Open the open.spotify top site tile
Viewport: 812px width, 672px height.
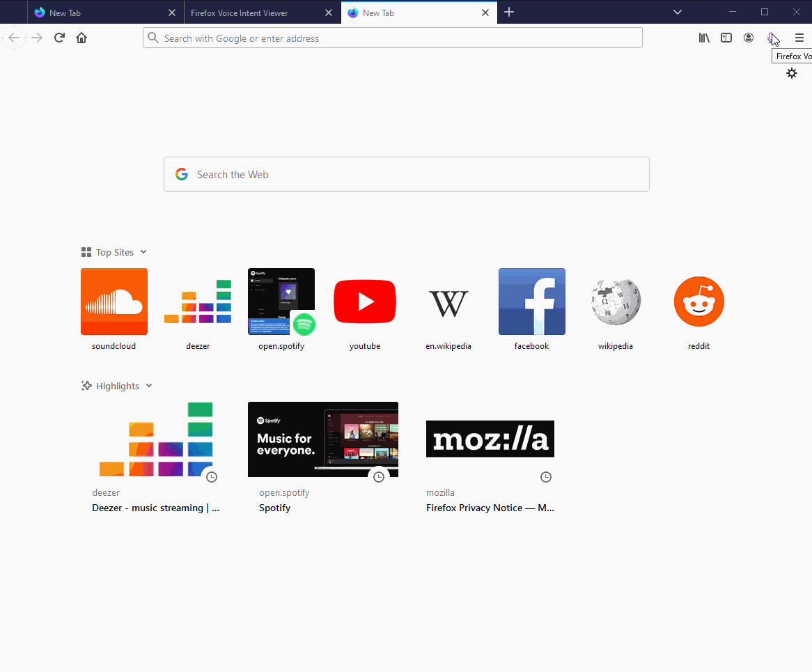pos(281,302)
